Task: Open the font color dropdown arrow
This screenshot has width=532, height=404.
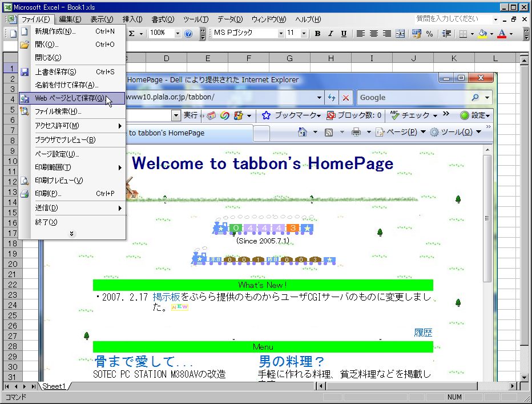Action: point(511,34)
